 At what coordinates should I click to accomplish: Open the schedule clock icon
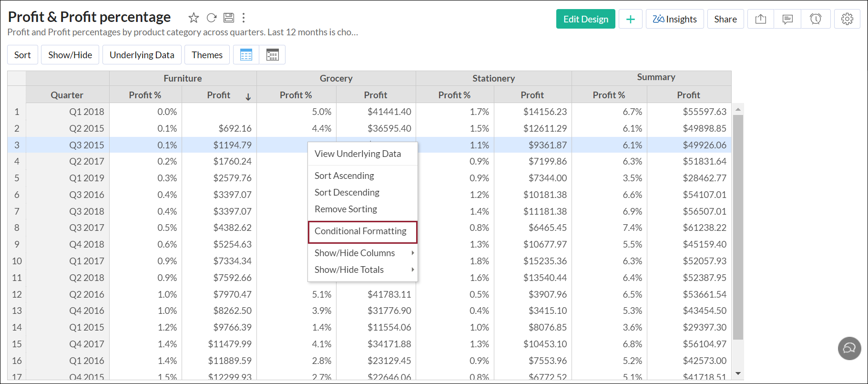[x=816, y=19]
